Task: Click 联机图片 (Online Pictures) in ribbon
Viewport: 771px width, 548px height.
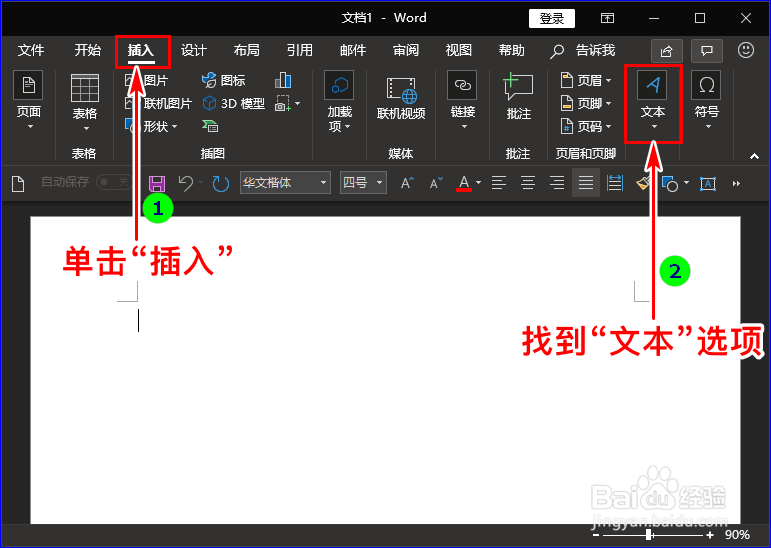Action: [158, 103]
